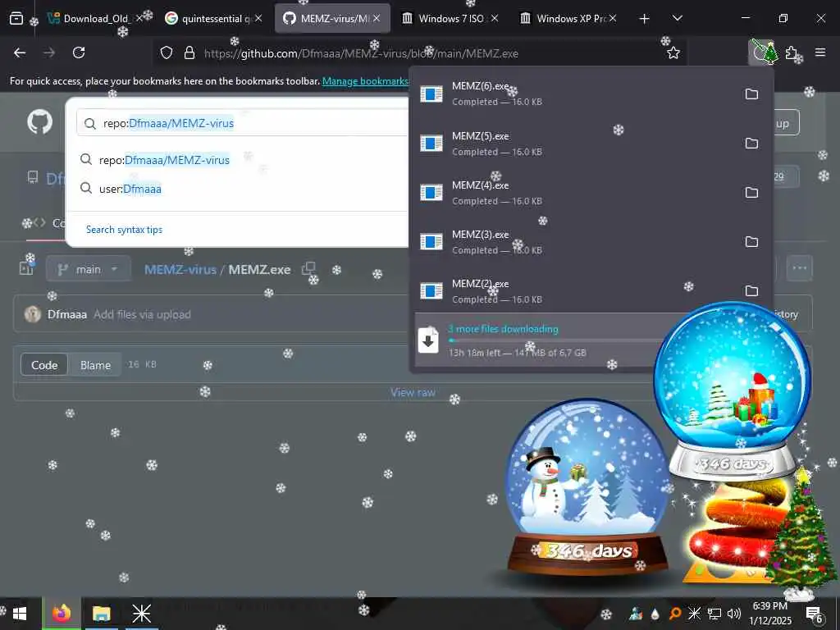Open the Windows Start menu
The image size is (840, 630).
(20, 614)
